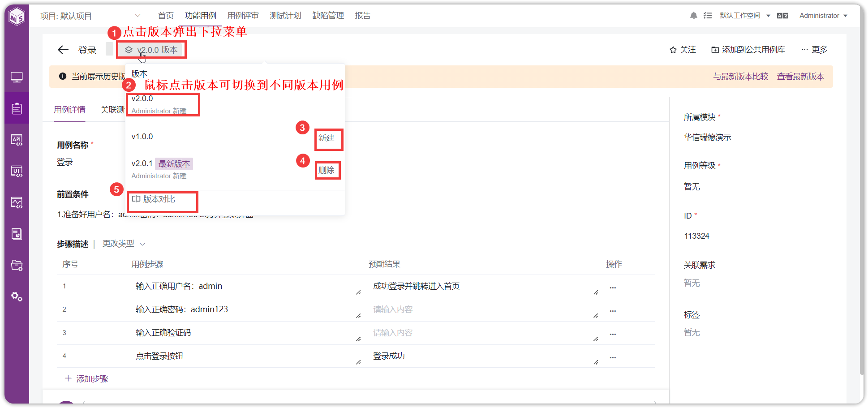Open the 默认工作空间 dropdown
The width and height of the screenshot is (868, 408).
745,16
